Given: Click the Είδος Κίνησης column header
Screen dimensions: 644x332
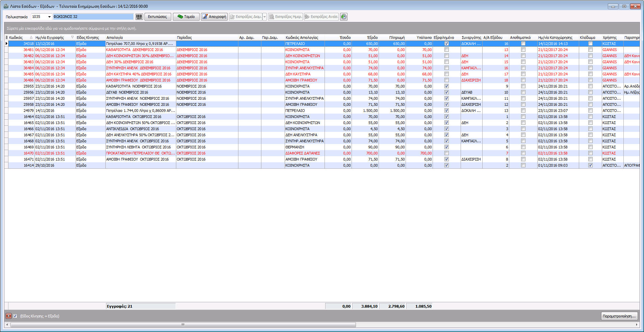Looking at the screenshot, I should pyautogui.click(x=91, y=38).
